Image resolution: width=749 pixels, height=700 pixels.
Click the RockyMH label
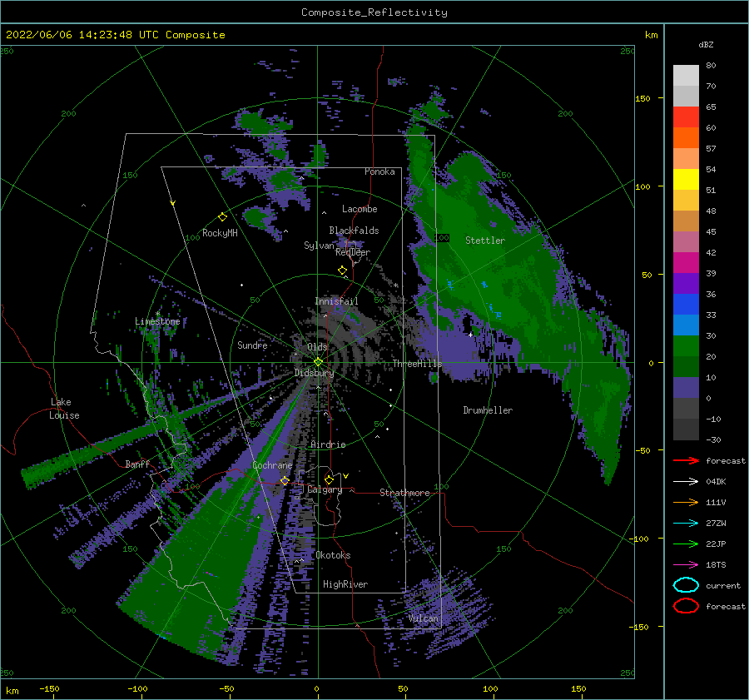220,233
